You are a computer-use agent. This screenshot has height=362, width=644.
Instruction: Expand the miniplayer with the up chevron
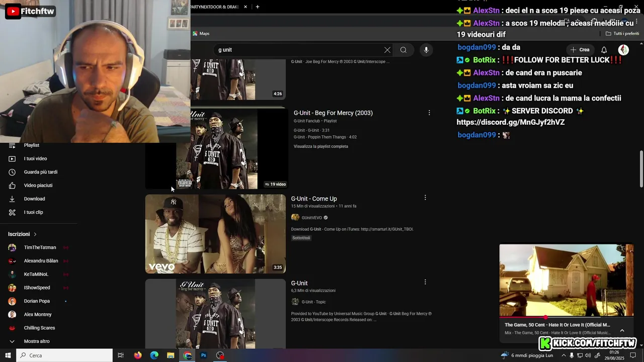pyautogui.click(x=622, y=330)
